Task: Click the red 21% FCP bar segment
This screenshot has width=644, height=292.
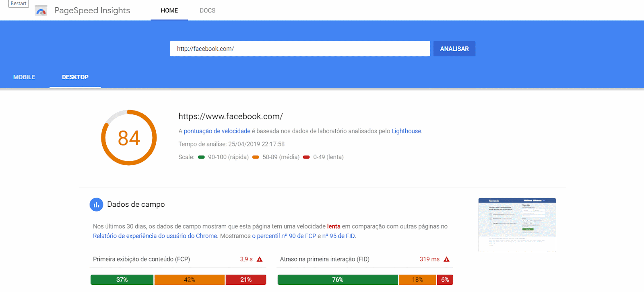Action: pyautogui.click(x=246, y=280)
